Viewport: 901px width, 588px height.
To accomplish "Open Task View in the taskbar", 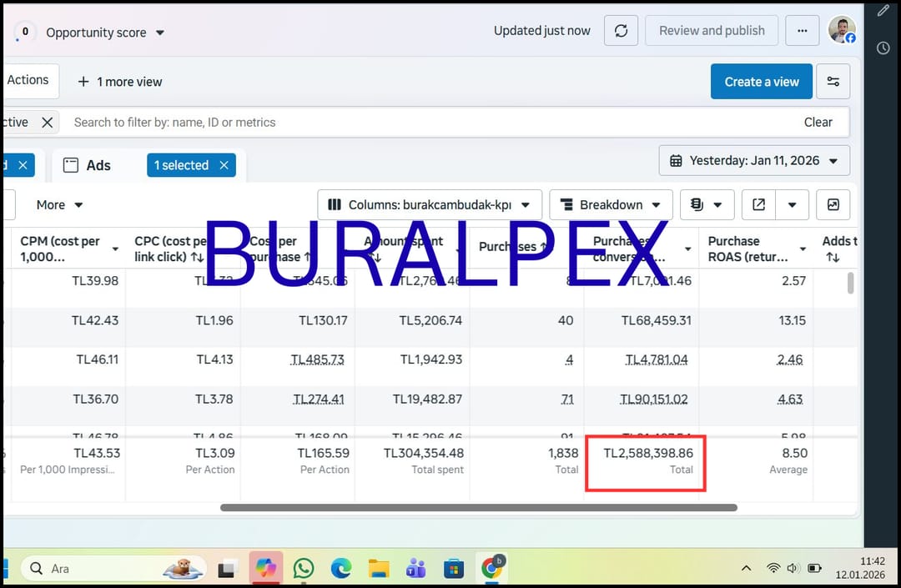I will coord(226,569).
